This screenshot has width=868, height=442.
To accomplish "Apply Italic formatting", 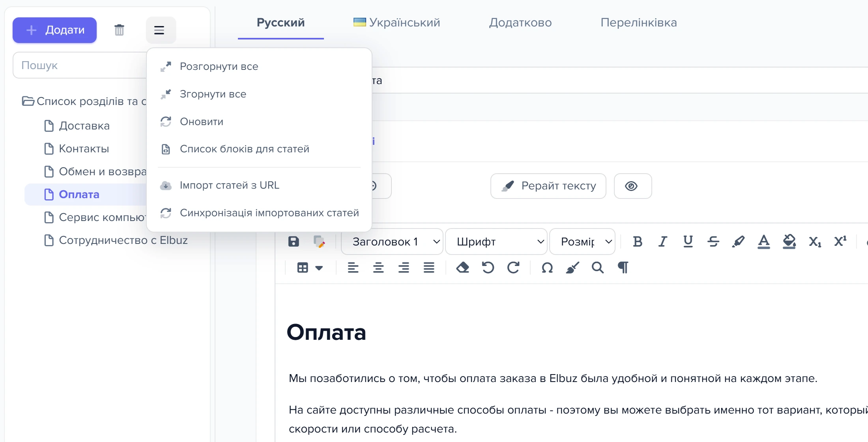I will click(662, 242).
